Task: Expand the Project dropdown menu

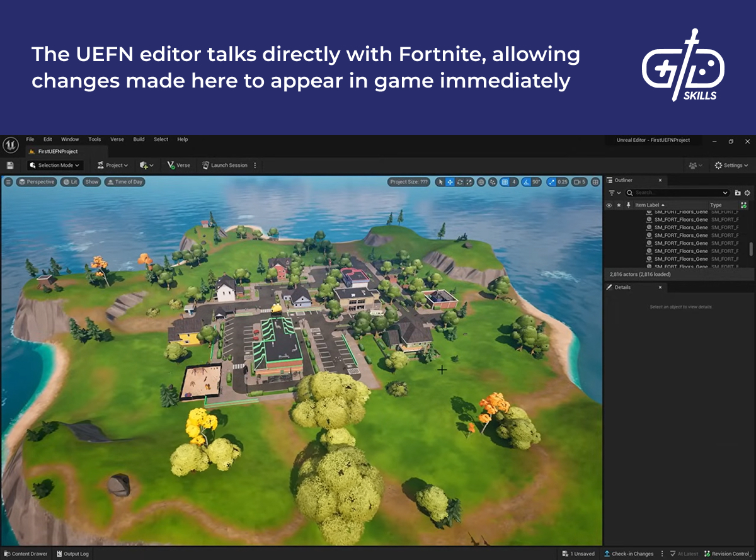Action: coord(113,166)
